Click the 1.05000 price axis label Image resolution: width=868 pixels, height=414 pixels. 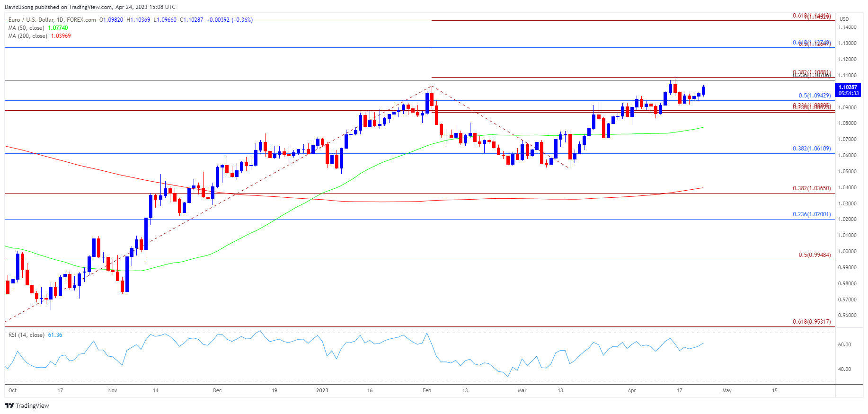(x=847, y=171)
